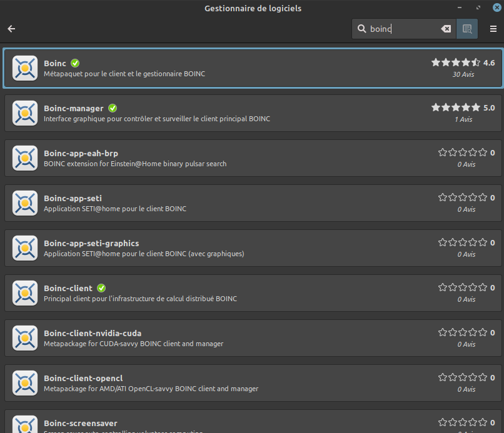This screenshot has width=504, height=433.
Task: Click the Boinc package icon
Action: (x=25, y=68)
